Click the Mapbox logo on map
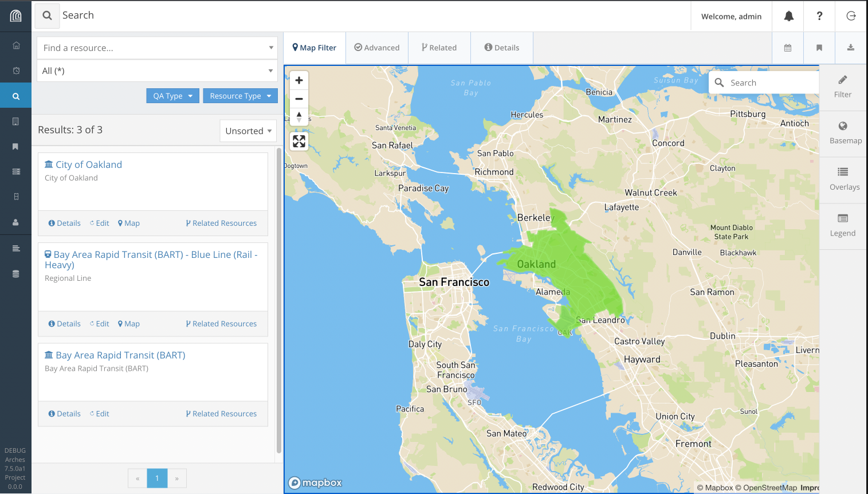The width and height of the screenshot is (868, 494). pos(315,483)
